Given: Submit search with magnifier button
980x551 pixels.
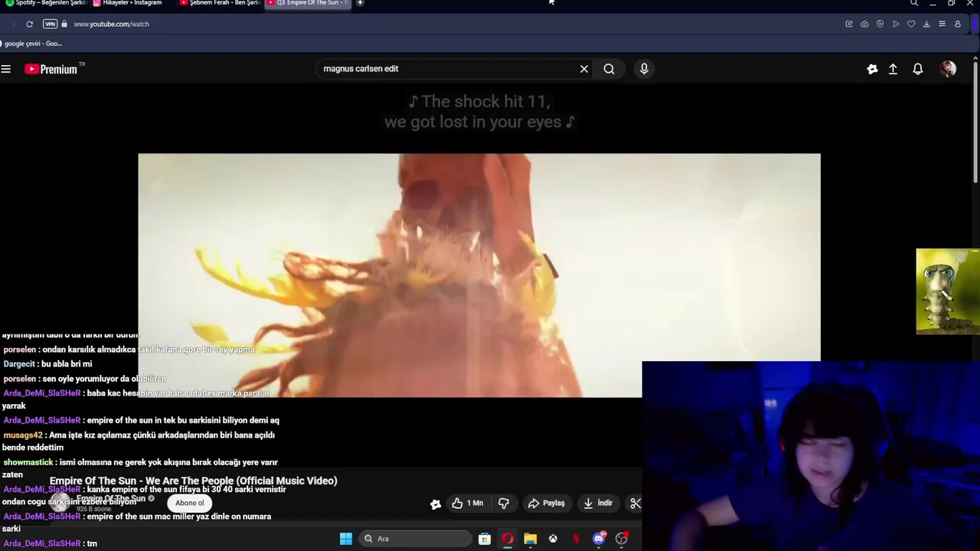Looking at the screenshot, I should point(609,69).
